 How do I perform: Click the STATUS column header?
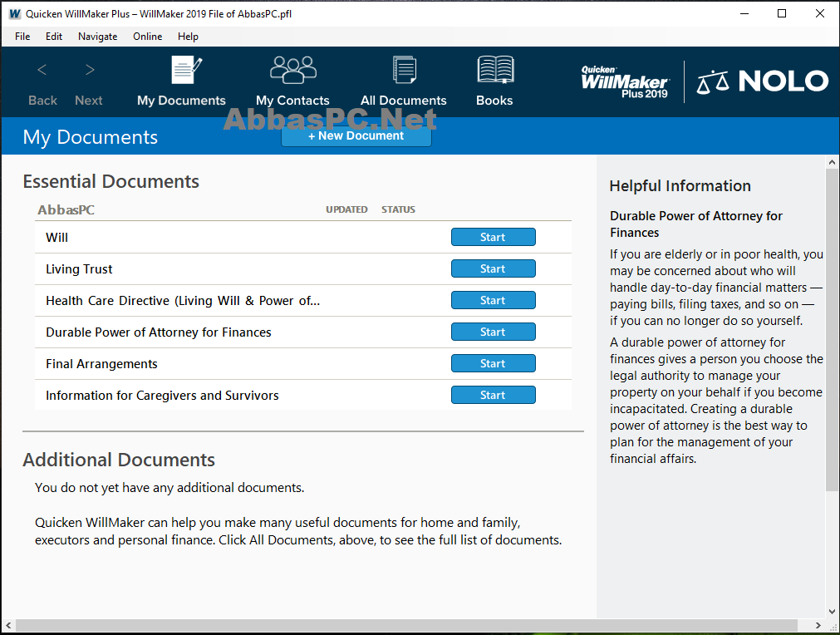(398, 209)
